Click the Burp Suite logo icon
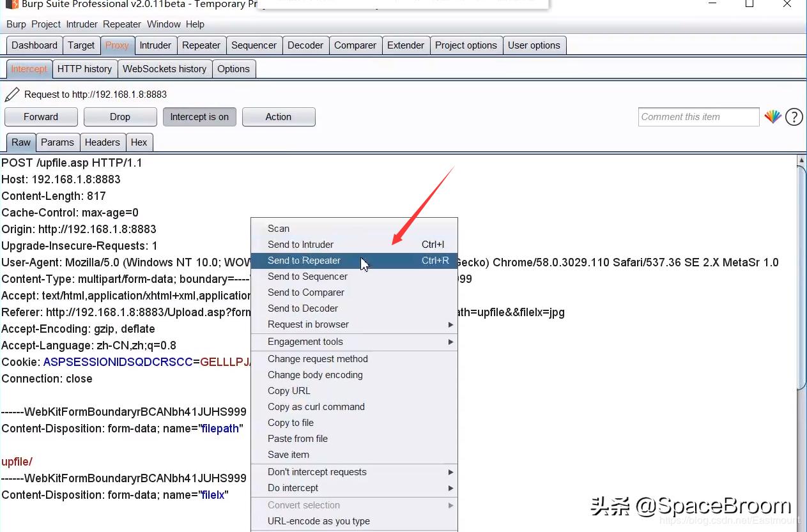 click(12, 4)
